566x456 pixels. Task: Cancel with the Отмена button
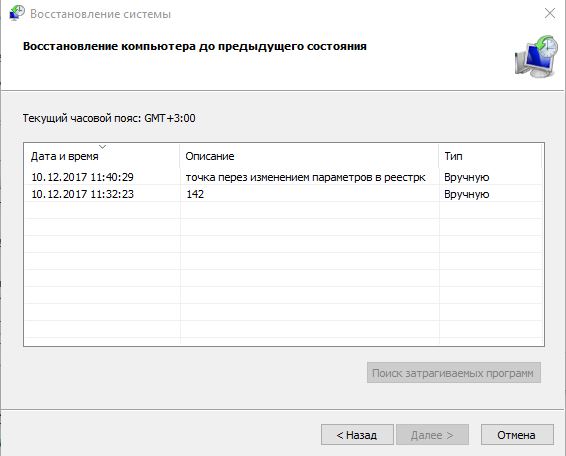(x=517, y=435)
